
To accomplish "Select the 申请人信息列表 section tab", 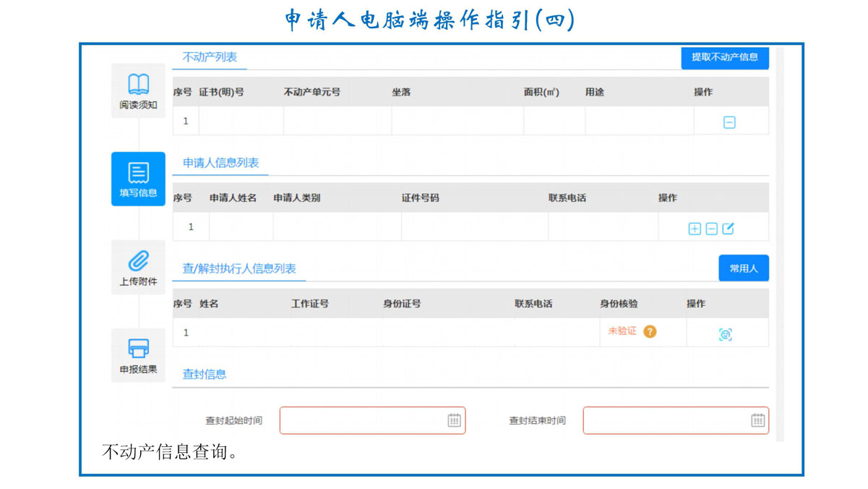I will point(220,163).
